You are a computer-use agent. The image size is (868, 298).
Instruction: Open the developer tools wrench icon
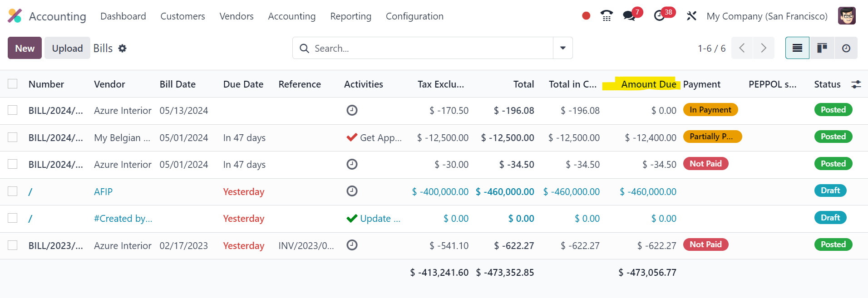[691, 16]
